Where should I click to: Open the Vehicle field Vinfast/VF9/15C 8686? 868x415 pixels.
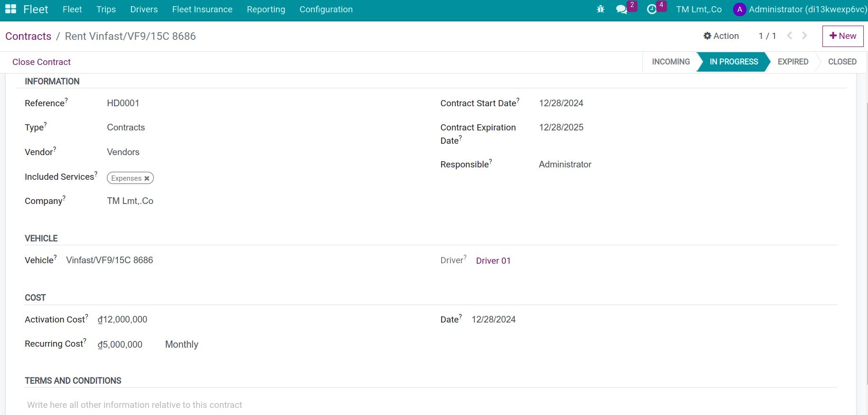[x=109, y=260]
